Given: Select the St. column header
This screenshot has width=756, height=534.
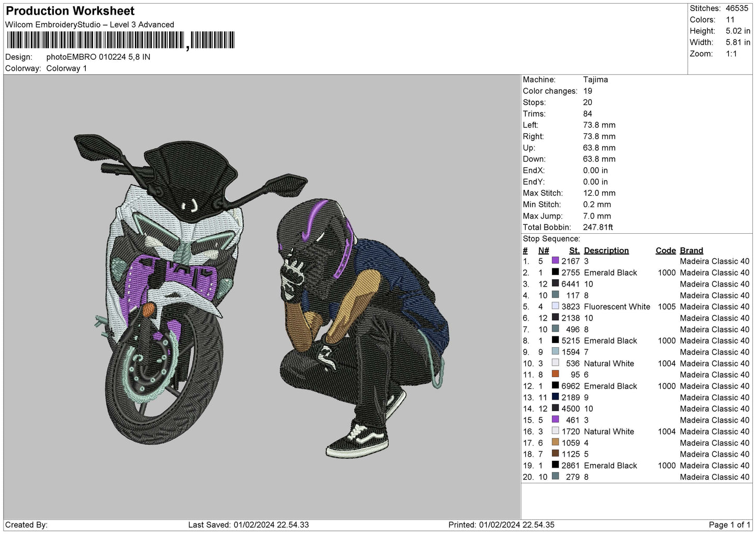Looking at the screenshot, I should pos(574,251).
